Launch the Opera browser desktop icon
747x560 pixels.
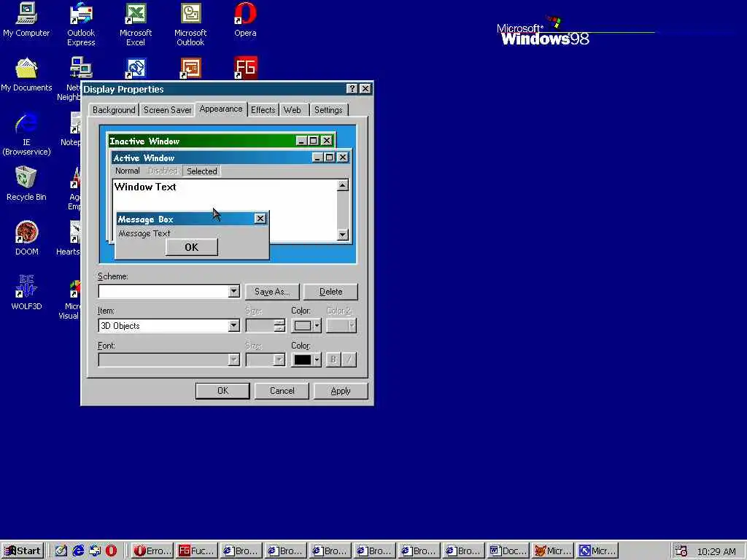245,20
